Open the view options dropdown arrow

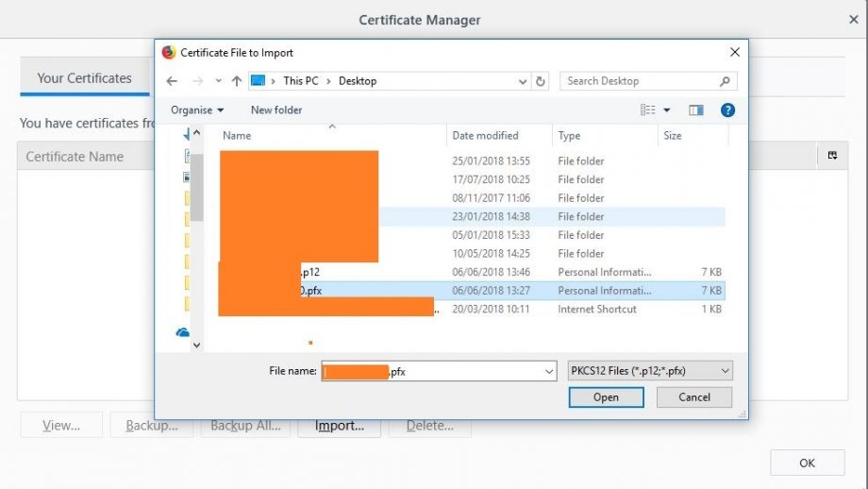coord(667,110)
